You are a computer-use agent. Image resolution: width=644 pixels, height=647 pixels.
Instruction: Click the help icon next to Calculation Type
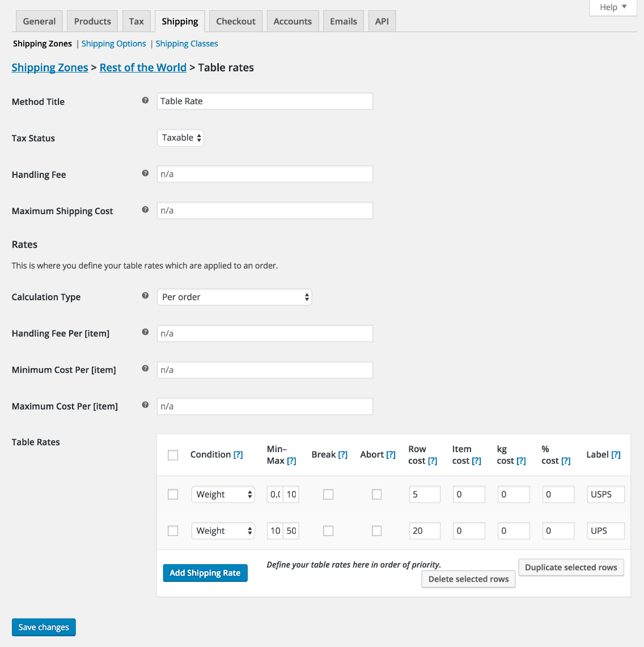145,295
